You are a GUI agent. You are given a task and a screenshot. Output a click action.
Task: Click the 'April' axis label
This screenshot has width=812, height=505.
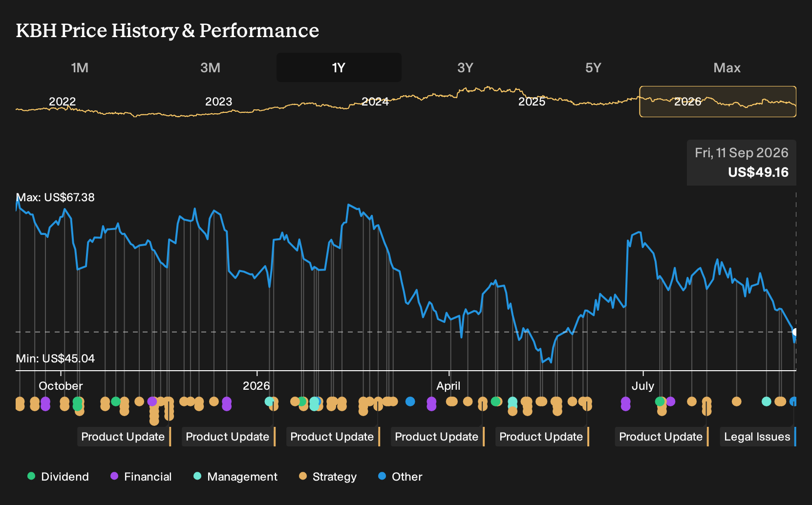pos(449,386)
